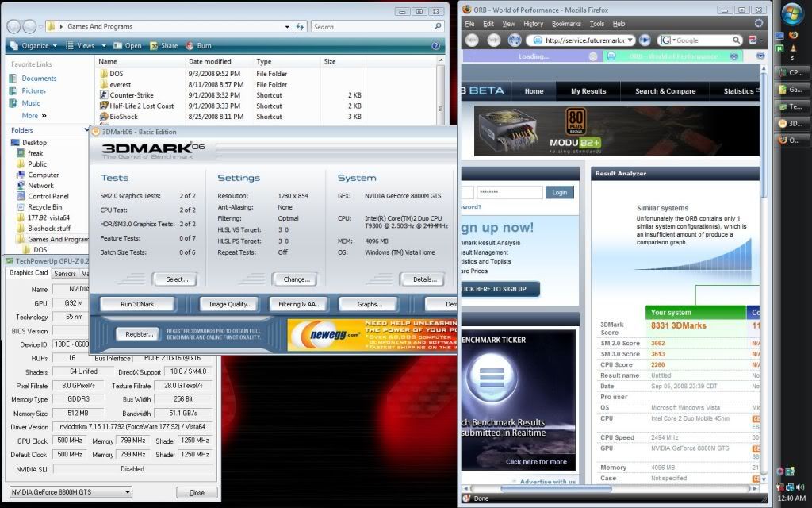Viewport: 812px width, 508px height.
Task: Collapse the Folders pane chevron
Action: pos(86,130)
